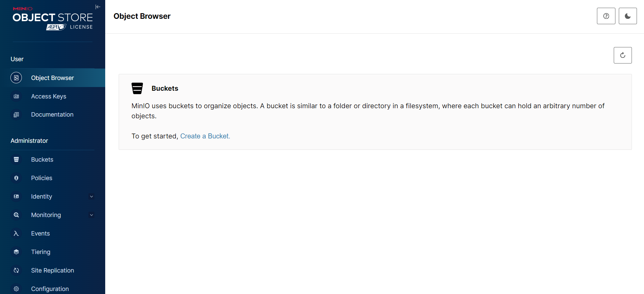Click the help question mark icon
Image resolution: width=644 pixels, height=294 pixels.
(x=606, y=16)
